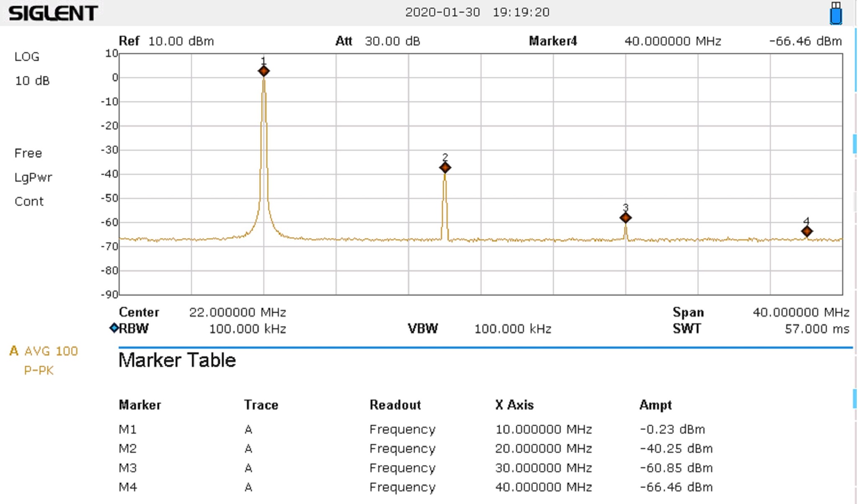Viewport: 858px width, 504px height.
Task: Click the -40.25 dBm amplitude cell
Action: pyautogui.click(x=676, y=449)
